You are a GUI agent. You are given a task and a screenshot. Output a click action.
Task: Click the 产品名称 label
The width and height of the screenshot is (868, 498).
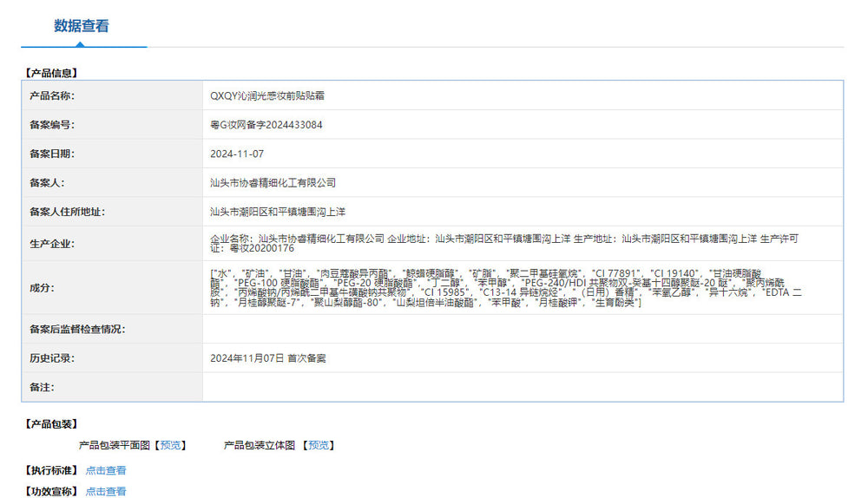click(x=52, y=95)
